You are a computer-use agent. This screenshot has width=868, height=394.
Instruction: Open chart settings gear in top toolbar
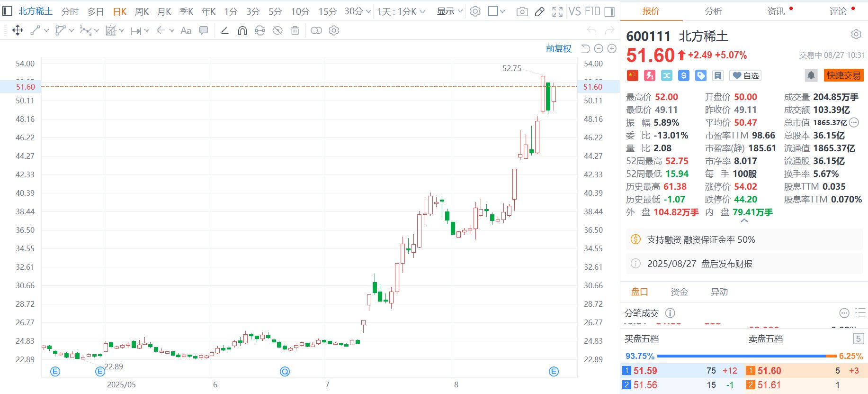click(x=475, y=11)
